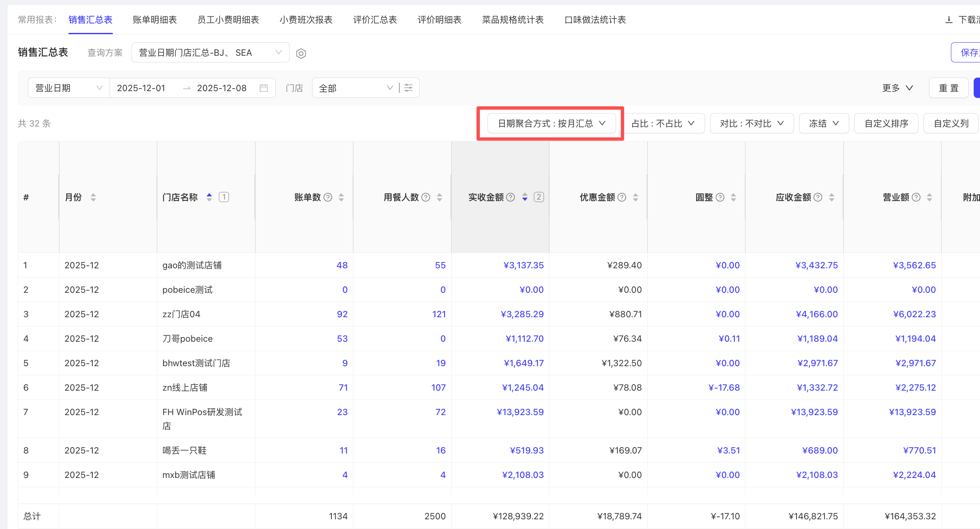
Task: Click help icon next to 实收金额
Action: 510,197
